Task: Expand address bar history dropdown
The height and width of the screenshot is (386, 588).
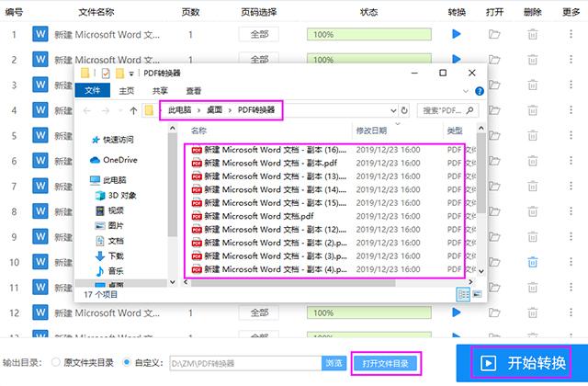Action: point(393,110)
